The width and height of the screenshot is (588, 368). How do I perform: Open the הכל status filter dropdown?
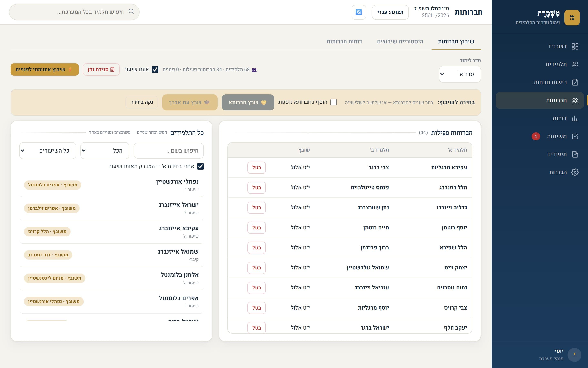tap(105, 151)
